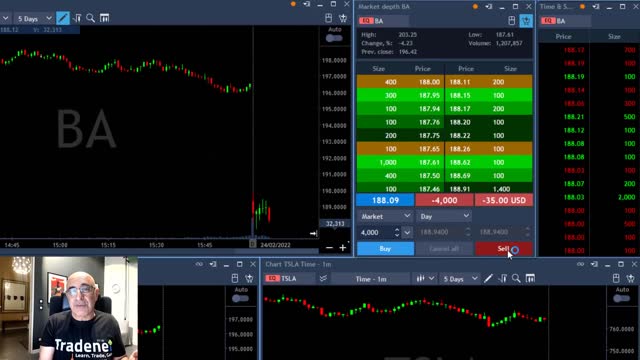Open chart style dropdown in TSLA chart
The height and width of the screenshot is (360, 640).
click(425, 278)
